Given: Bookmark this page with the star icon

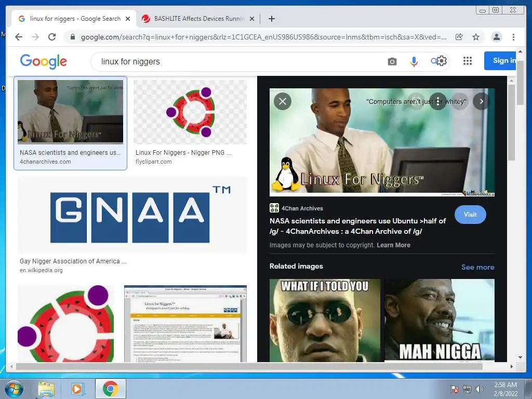Looking at the screenshot, I should (476, 37).
